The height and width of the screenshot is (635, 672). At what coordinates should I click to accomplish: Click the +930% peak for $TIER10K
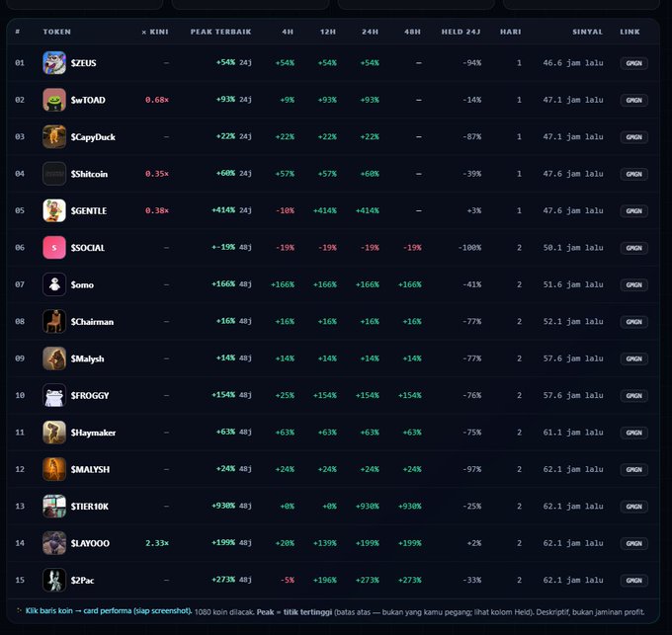[x=223, y=506]
